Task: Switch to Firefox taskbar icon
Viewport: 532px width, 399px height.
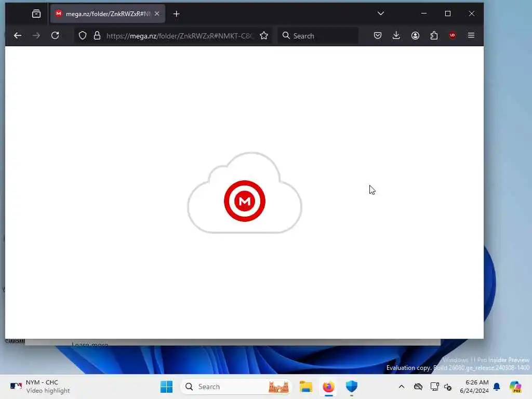Action: tap(329, 387)
